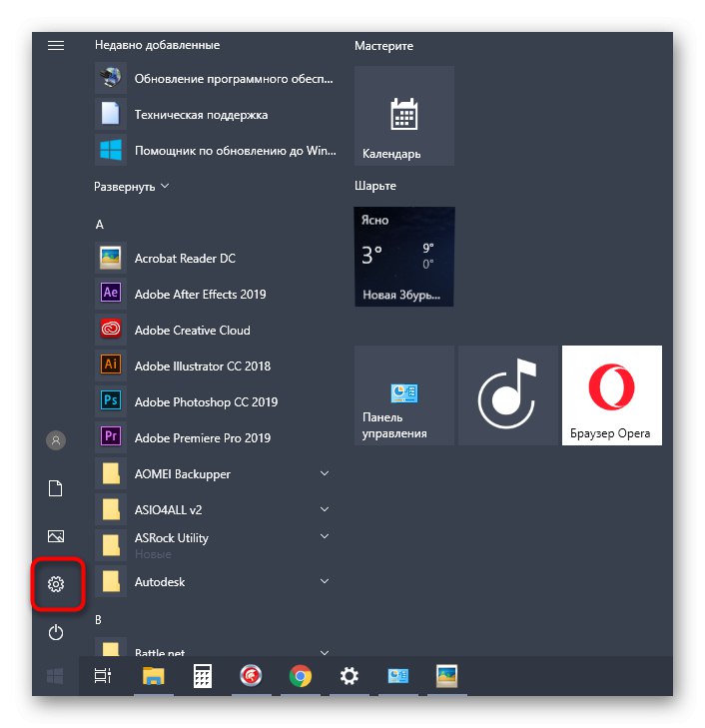Click the Windows Start button on taskbar
705x728 pixels.
click(55, 676)
